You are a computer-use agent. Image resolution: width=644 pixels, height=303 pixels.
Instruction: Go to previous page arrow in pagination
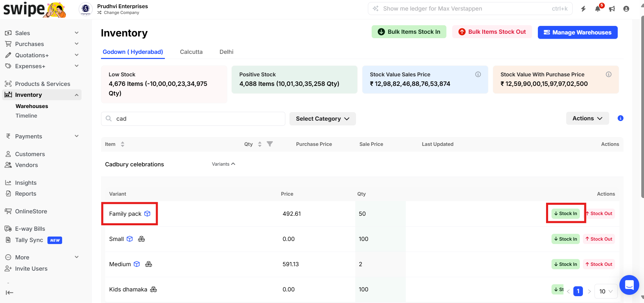click(568, 291)
